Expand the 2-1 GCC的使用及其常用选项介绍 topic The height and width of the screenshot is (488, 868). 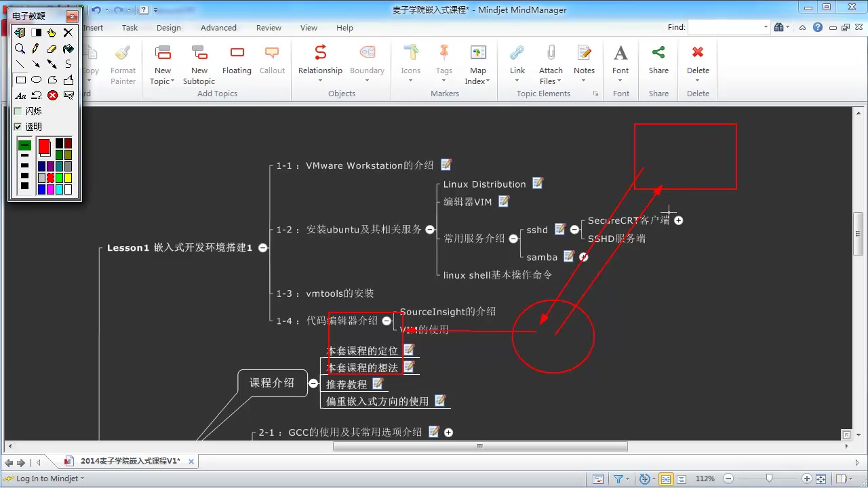point(448,432)
